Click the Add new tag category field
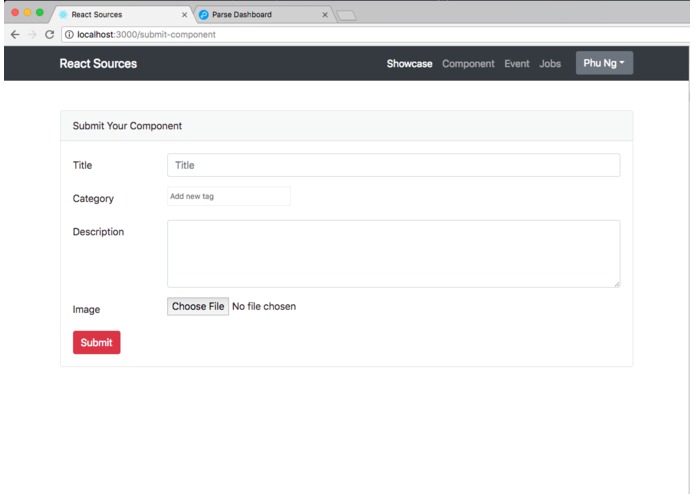 [229, 196]
